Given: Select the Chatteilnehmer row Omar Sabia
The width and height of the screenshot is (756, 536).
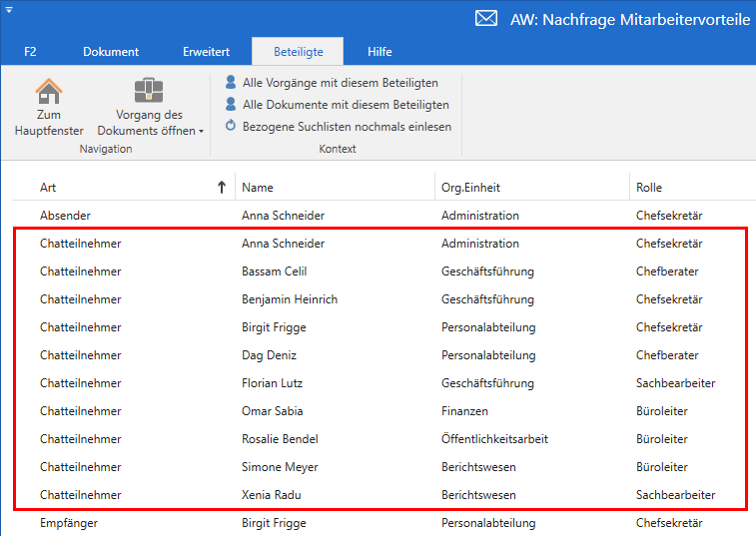Looking at the screenshot, I should [272, 411].
